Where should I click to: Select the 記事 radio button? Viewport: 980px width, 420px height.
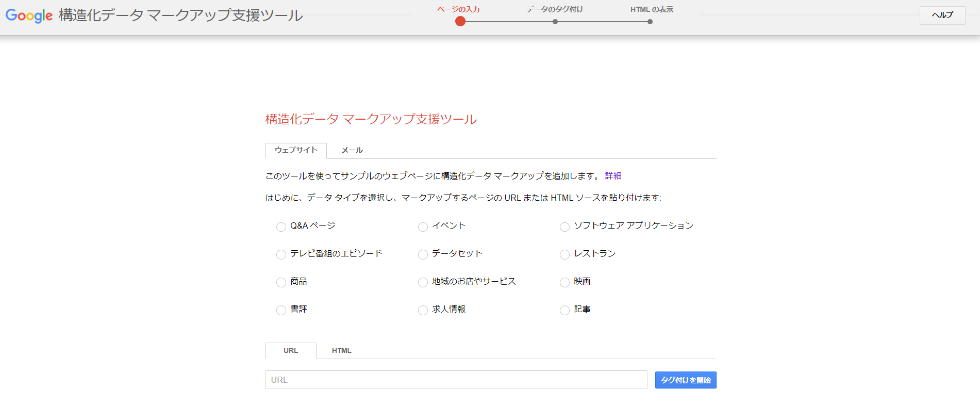coord(564,310)
